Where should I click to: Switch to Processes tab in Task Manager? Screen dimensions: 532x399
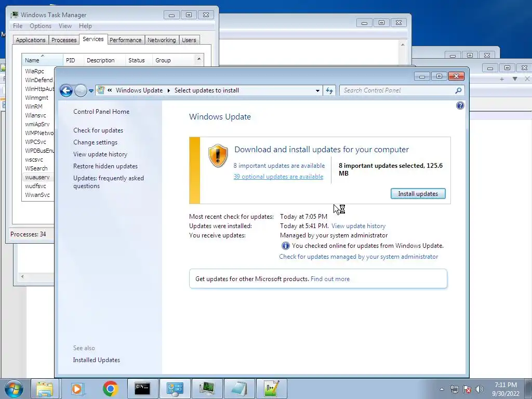click(x=64, y=40)
